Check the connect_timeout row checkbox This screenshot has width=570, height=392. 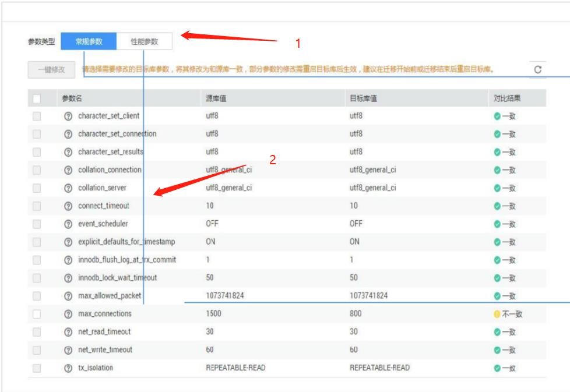click(37, 206)
